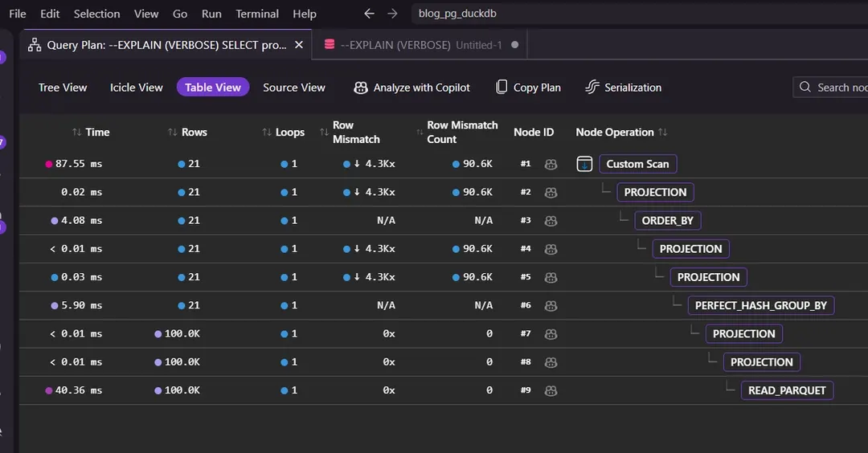Click Analyze with Copilot button

411,88
